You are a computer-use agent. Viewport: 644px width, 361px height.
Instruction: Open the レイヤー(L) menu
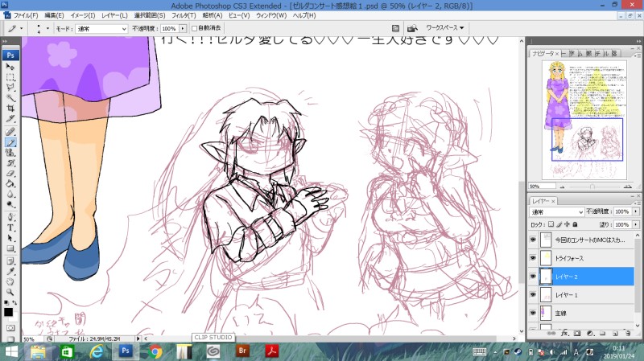(x=114, y=15)
